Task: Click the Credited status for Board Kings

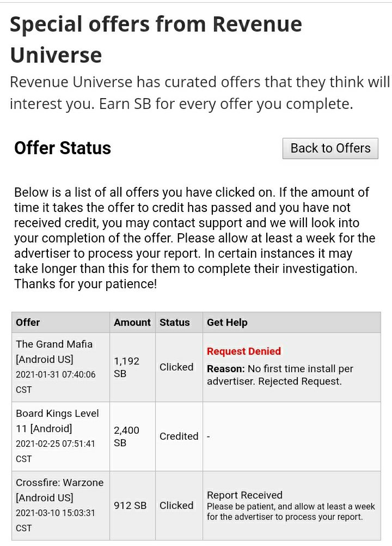Action: point(179,436)
